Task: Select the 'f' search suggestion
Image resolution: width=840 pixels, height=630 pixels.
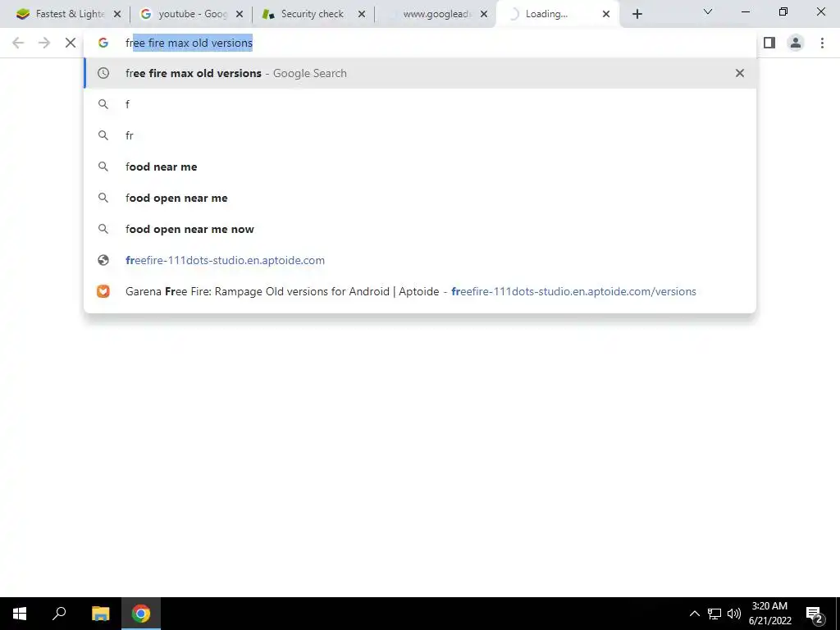Action: point(420,104)
